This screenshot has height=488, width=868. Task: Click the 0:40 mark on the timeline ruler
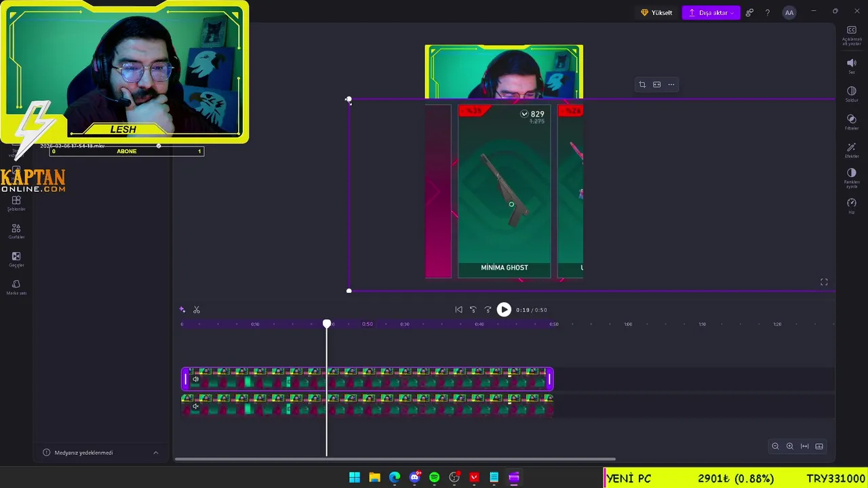coord(479,324)
